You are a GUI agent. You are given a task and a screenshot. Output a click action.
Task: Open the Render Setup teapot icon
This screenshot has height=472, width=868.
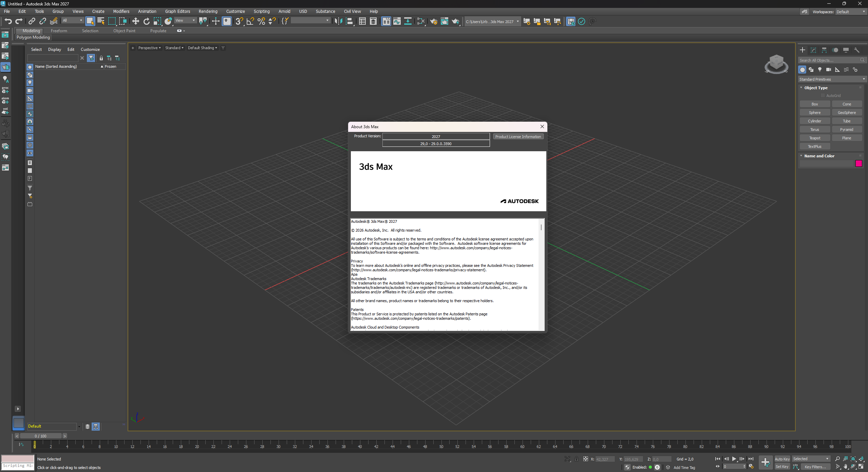tap(433, 21)
